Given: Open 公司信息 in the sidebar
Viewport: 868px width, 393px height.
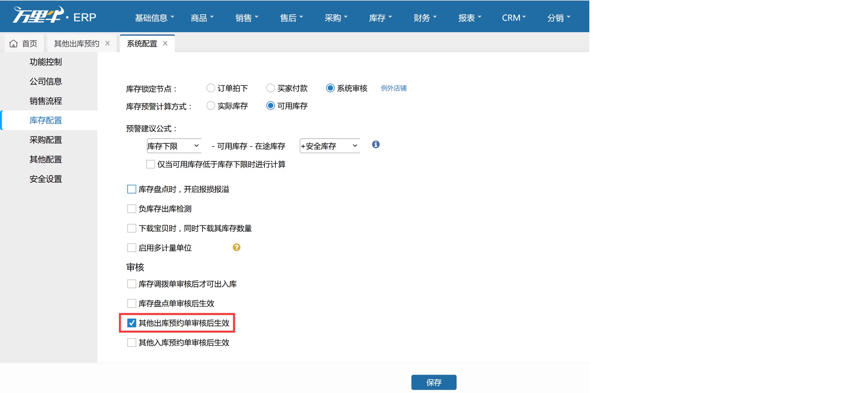Looking at the screenshot, I should [46, 81].
